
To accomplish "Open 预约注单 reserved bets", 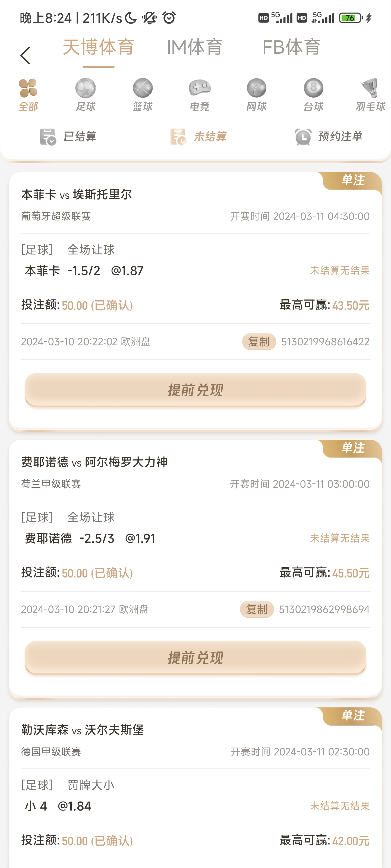I will 328,137.
